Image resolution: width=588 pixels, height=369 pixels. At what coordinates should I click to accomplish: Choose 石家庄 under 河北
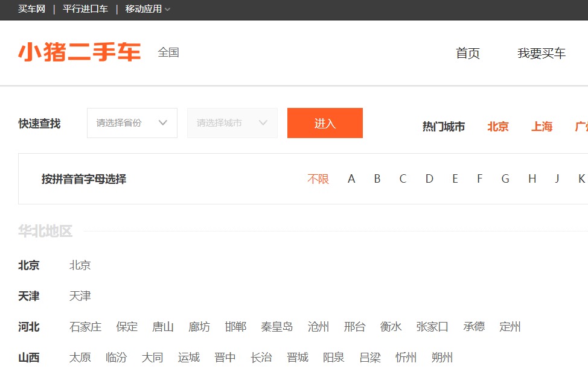86,327
